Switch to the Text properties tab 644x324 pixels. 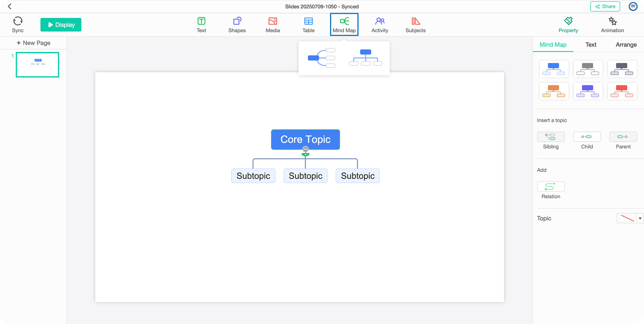[x=590, y=45]
